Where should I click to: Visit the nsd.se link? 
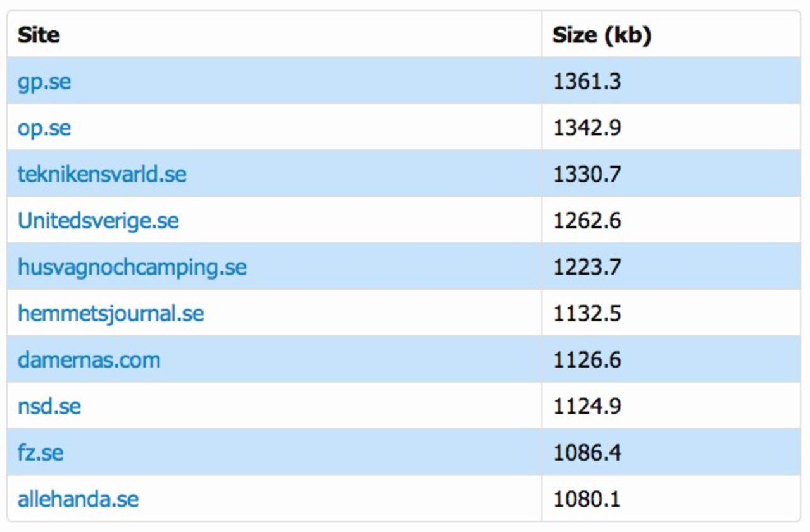(x=49, y=406)
